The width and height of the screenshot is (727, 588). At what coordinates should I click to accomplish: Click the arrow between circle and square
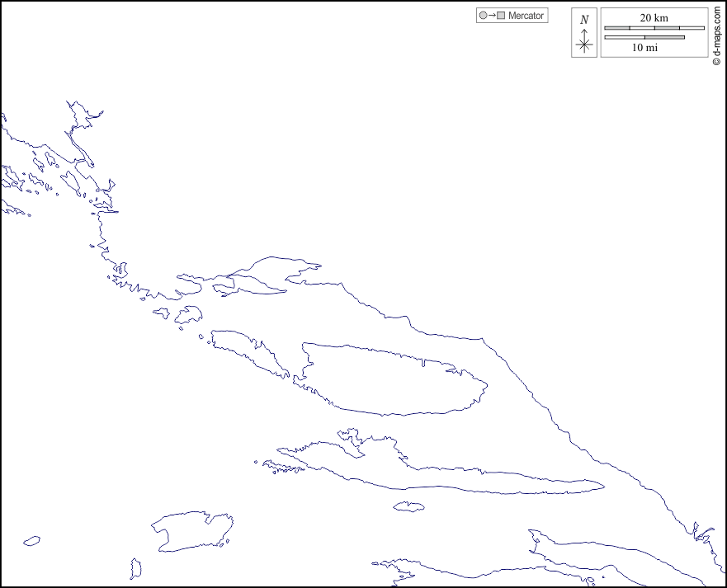click(x=492, y=16)
